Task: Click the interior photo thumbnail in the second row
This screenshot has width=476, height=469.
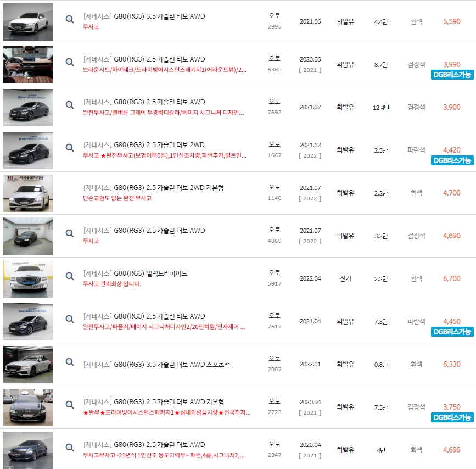Action: pyautogui.click(x=28, y=65)
